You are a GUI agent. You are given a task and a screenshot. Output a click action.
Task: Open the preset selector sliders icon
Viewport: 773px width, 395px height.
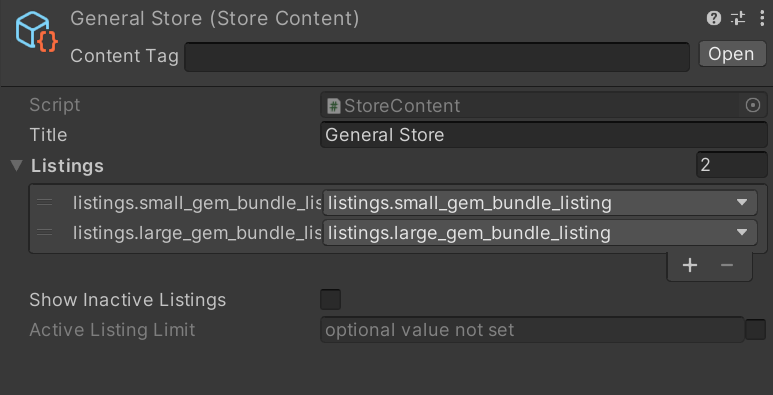coord(738,19)
